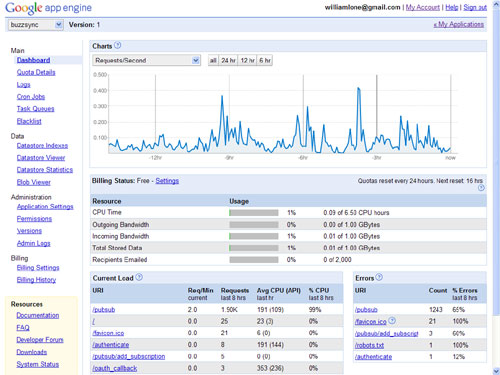Click the My Account link

(423, 7)
